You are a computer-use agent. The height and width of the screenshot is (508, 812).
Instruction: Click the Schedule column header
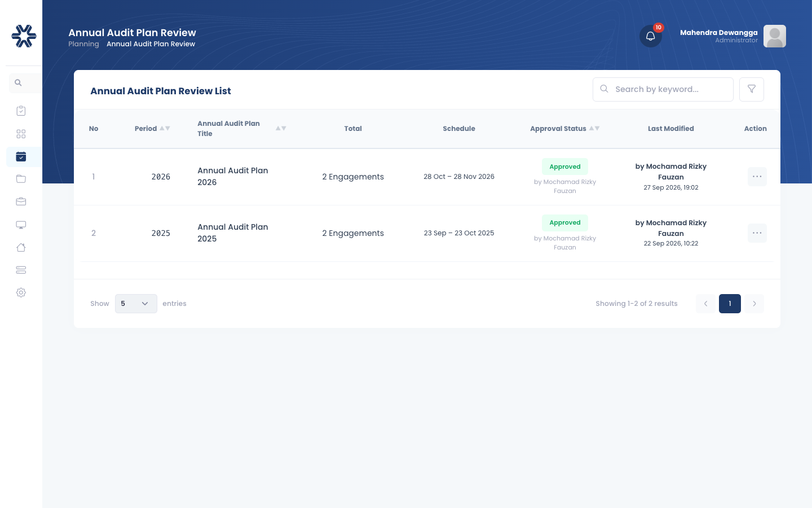click(459, 129)
